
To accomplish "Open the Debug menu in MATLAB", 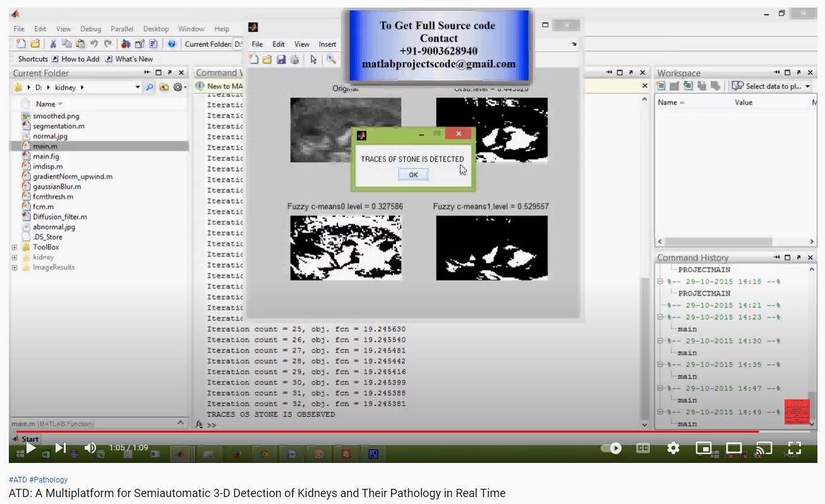I will 90,29.
